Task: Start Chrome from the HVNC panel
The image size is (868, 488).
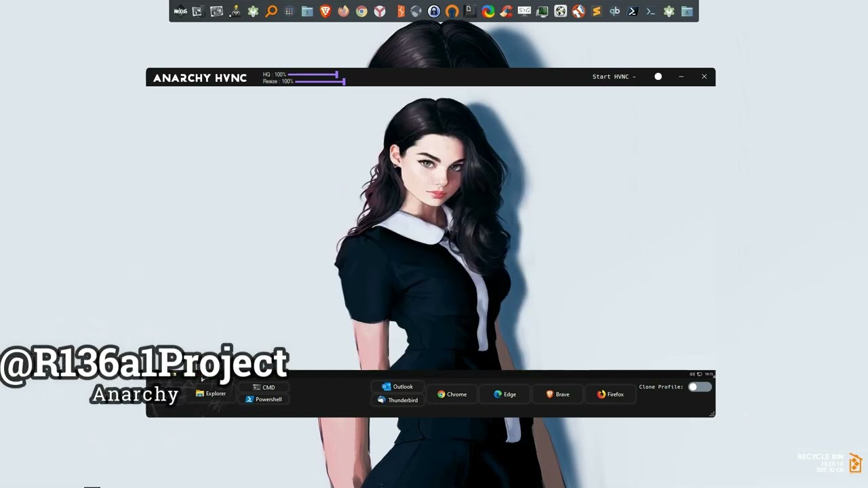Action: (452, 394)
